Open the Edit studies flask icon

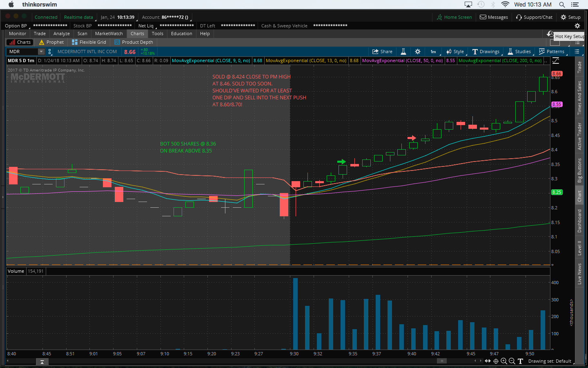[403, 52]
